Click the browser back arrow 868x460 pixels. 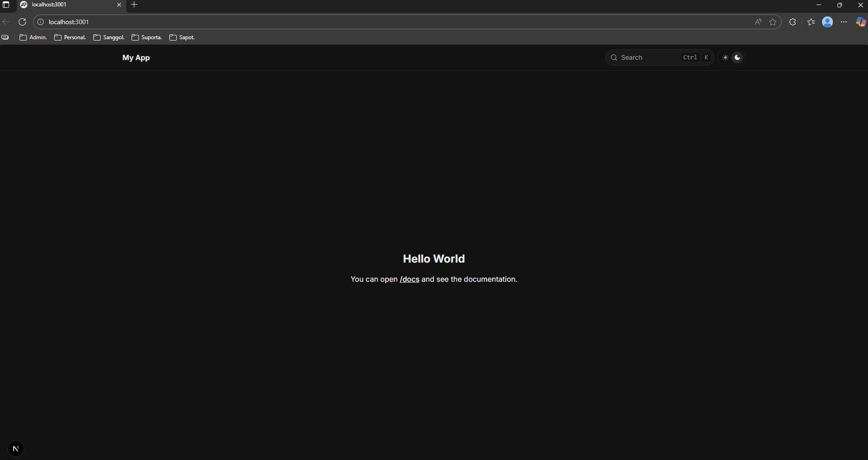(x=6, y=22)
